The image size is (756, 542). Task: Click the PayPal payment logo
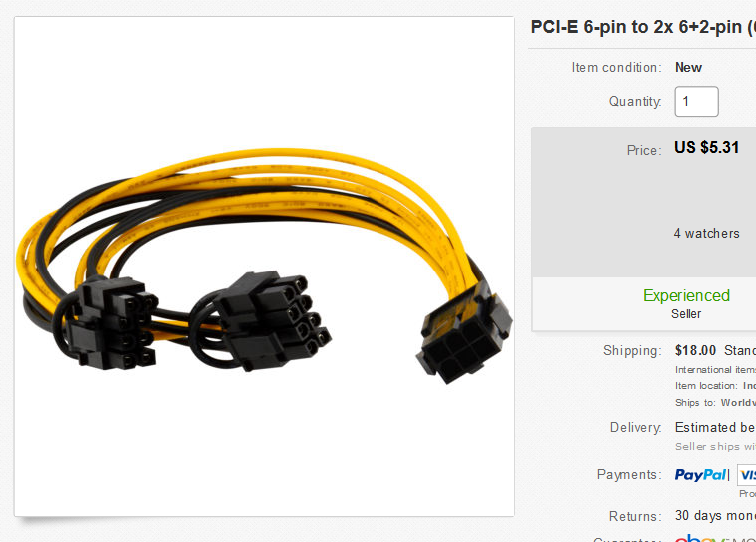click(700, 475)
